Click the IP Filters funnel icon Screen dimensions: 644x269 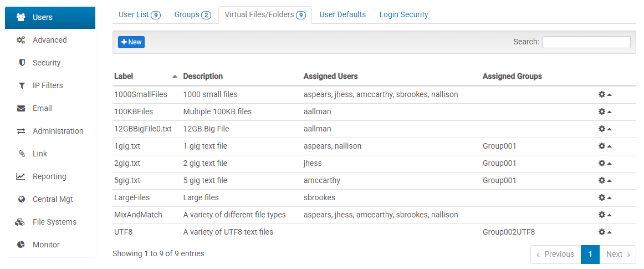[x=22, y=85]
